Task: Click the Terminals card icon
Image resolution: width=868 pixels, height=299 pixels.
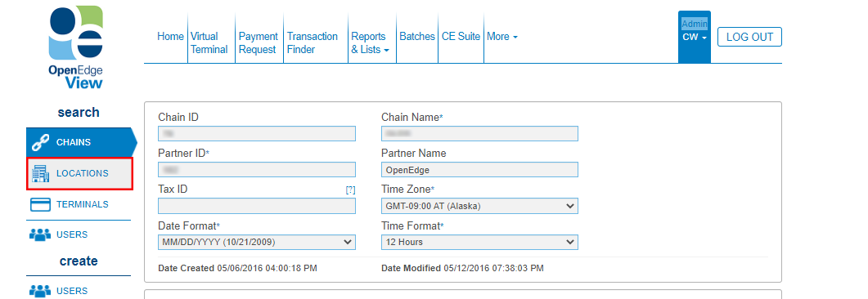Action: click(40, 204)
